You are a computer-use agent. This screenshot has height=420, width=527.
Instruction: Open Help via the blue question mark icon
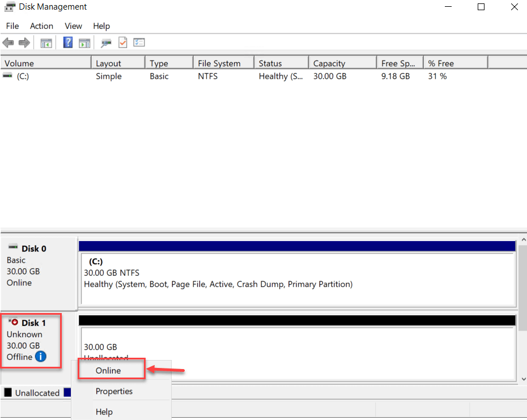(67, 42)
